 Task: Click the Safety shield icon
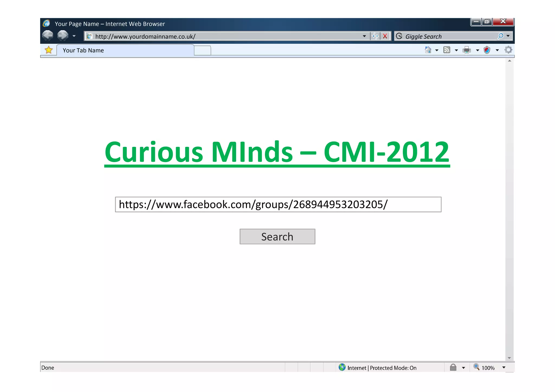(487, 50)
